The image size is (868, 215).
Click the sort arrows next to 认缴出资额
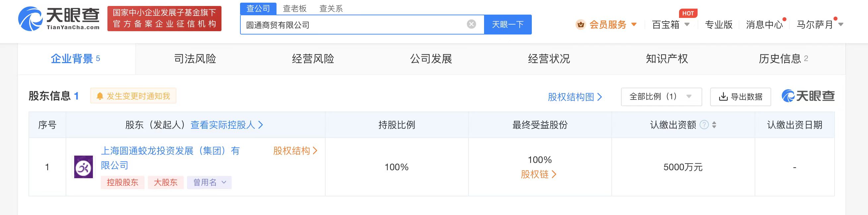714,125
